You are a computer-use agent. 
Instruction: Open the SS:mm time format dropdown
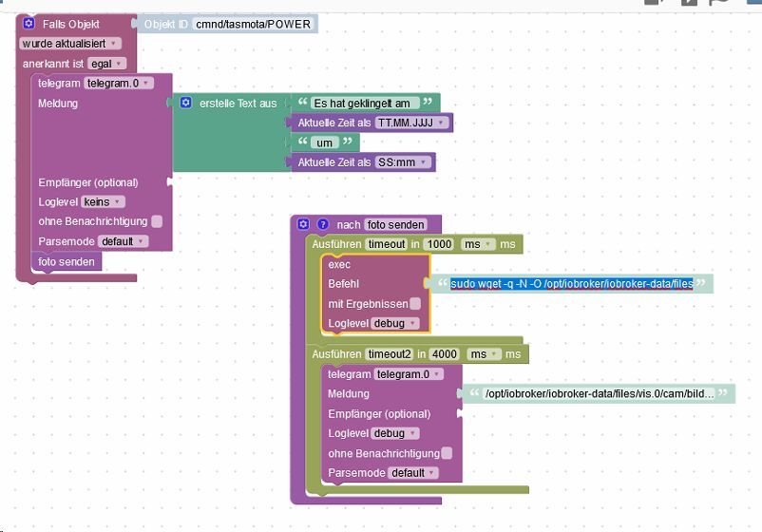403,162
